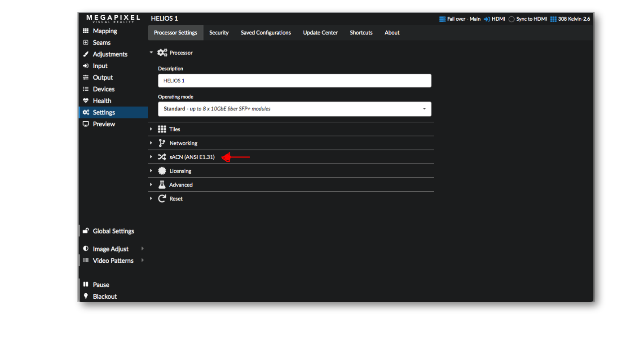This screenshot has height=340, width=644.
Task: Click the Fail over server icon
Action: tap(442, 19)
